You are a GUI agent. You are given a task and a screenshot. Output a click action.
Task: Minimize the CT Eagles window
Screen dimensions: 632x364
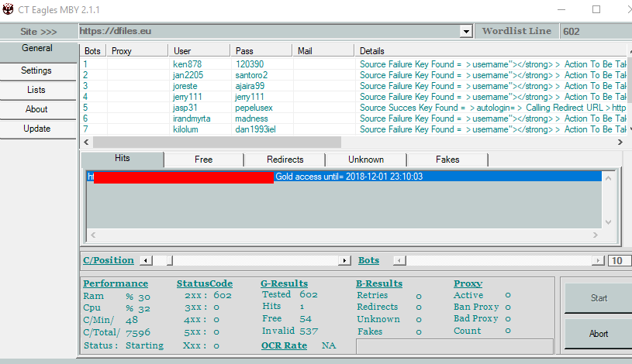(x=561, y=9)
